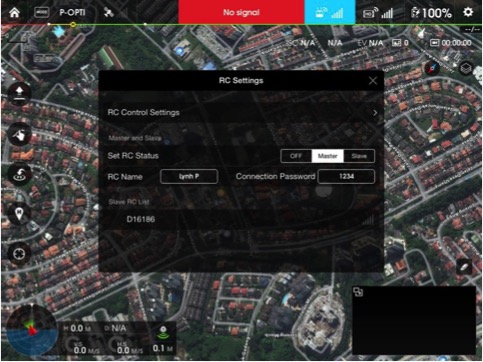Open the map layers icon

pos(466,69)
